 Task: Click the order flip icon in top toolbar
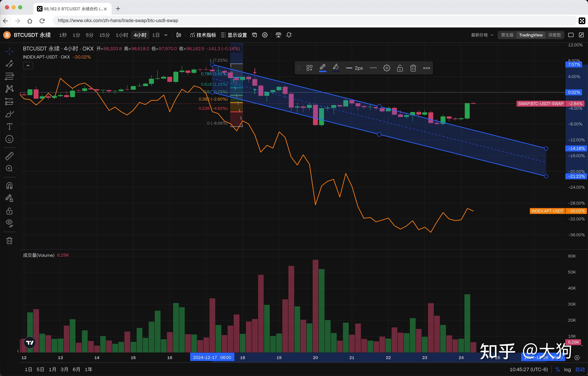[254, 35]
